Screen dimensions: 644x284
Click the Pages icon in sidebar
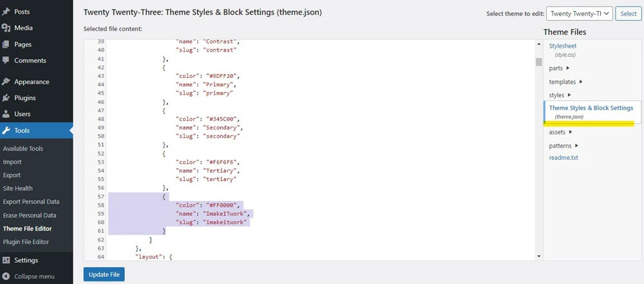pyautogui.click(x=6, y=44)
